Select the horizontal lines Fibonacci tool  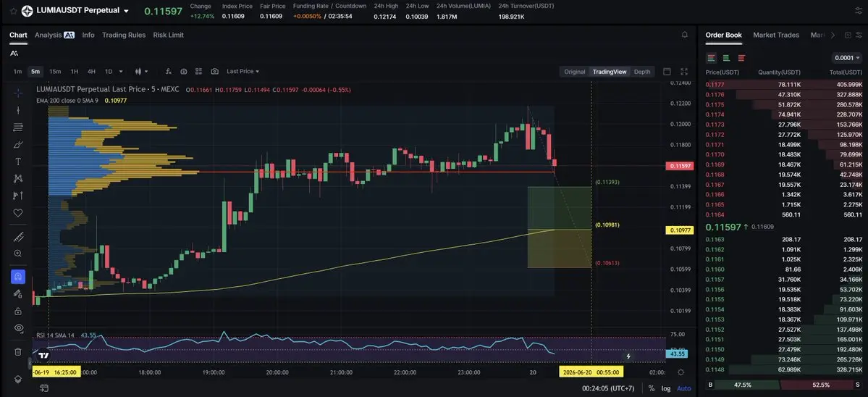click(x=18, y=128)
